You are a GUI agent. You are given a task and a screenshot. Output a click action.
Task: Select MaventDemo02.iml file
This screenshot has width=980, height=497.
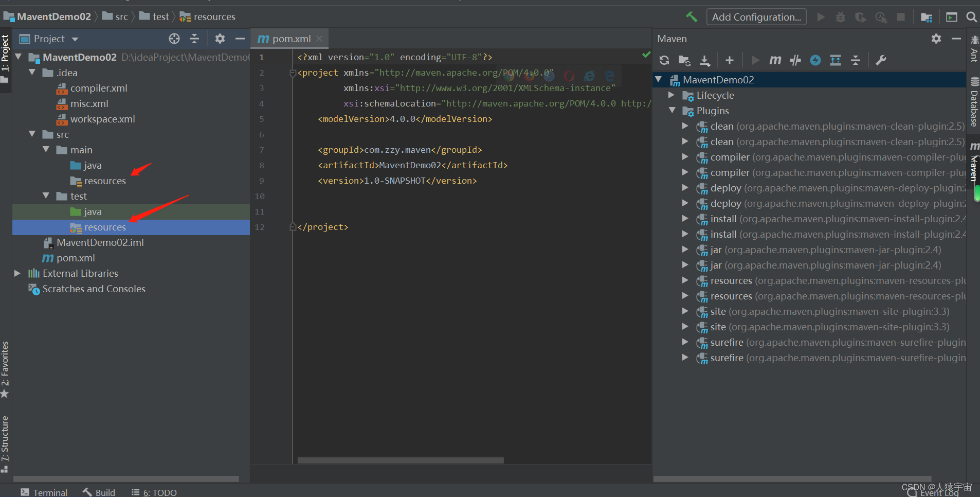click(100, 242)
